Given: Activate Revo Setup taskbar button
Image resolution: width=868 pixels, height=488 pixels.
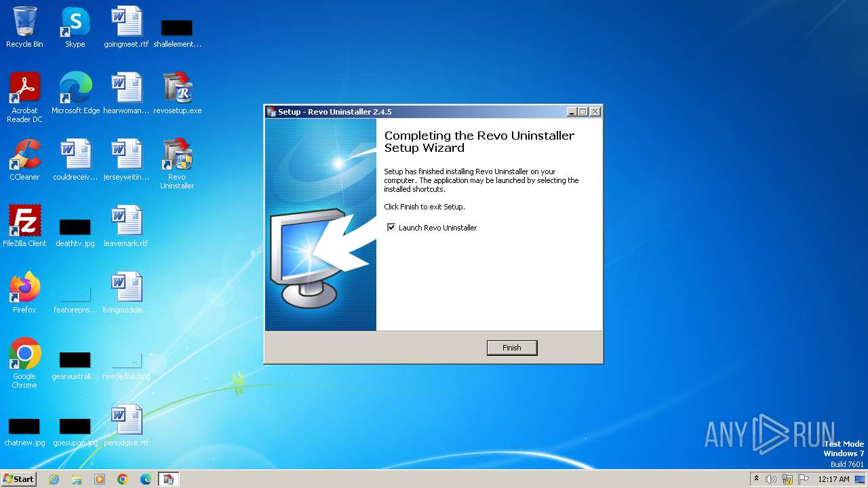Looking at the screenshot, I should pos(169,479).
